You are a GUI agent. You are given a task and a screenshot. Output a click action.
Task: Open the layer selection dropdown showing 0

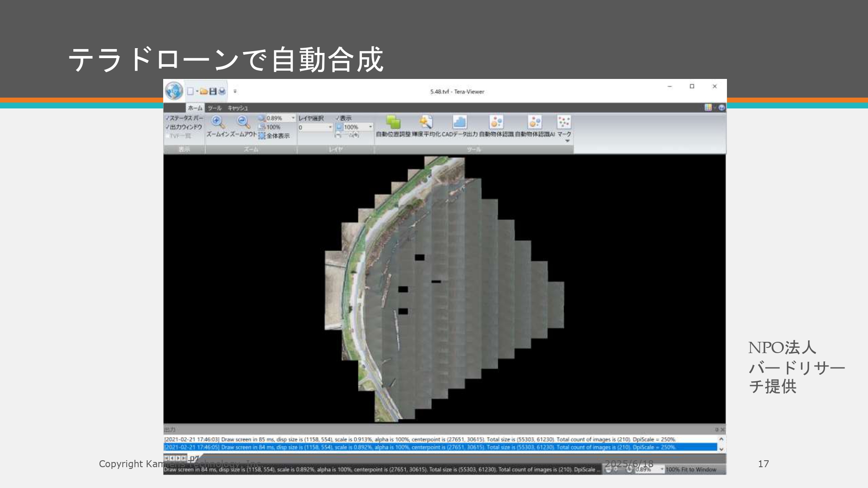[330, 128]
